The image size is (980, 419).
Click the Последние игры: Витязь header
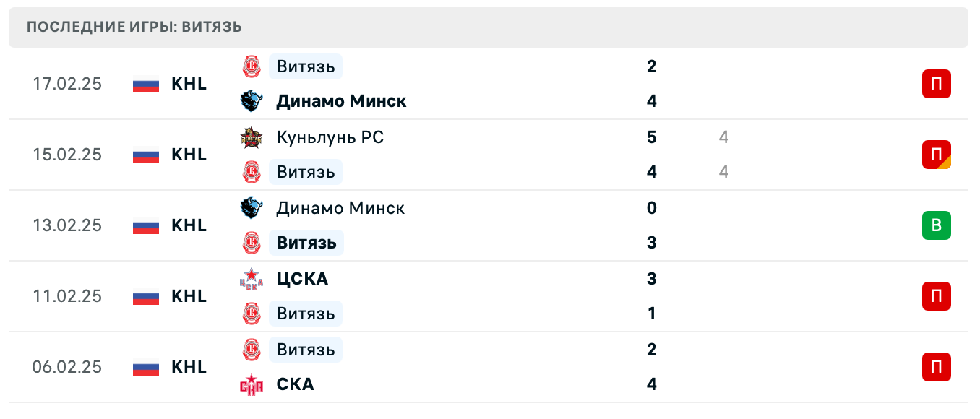click(134, 27)
